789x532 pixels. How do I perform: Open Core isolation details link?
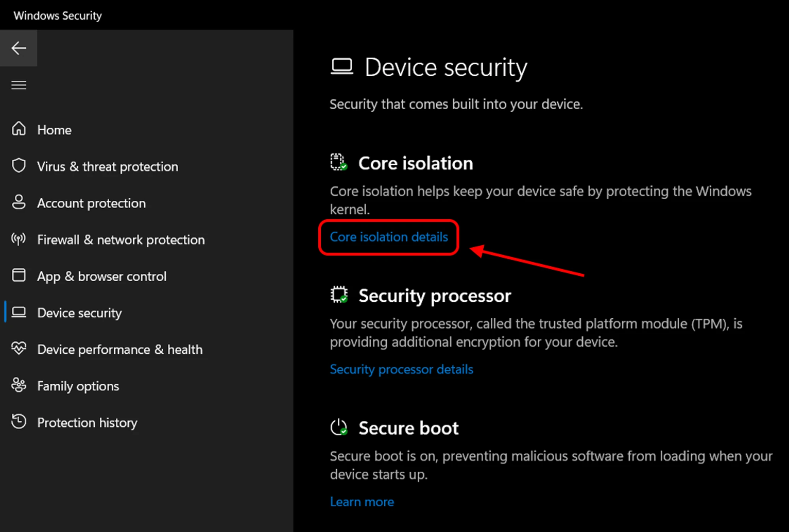tap(389, 237)
